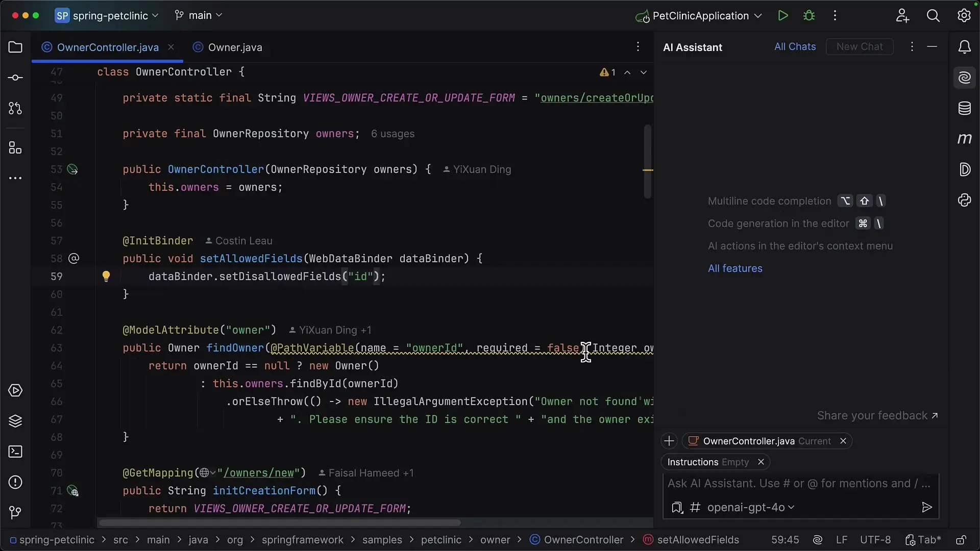Open the Terminal tool window

point(15,452)
